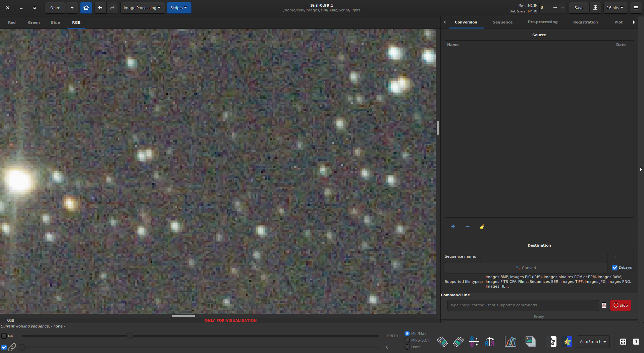Mirror the image horizontally, R above R
Image resolution: width=644 pixels, height=353 pixels.
pyautogui.click(x=474, y=342)
